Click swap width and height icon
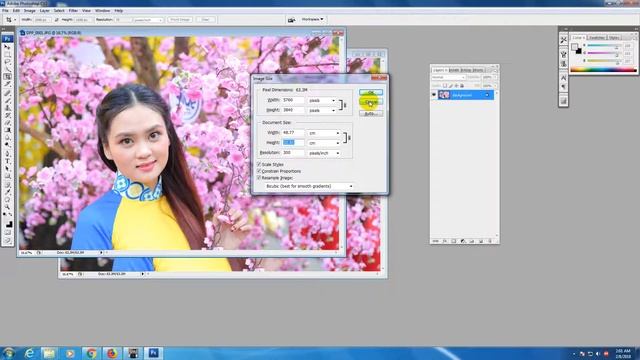The width and height of the screenshot is (640, 360). tap(56, 20)
